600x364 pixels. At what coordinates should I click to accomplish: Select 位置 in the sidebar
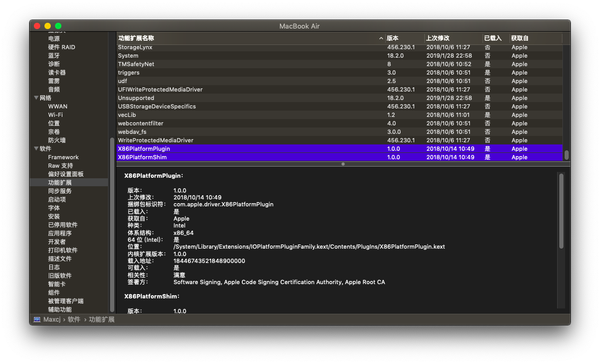(54, 123)
